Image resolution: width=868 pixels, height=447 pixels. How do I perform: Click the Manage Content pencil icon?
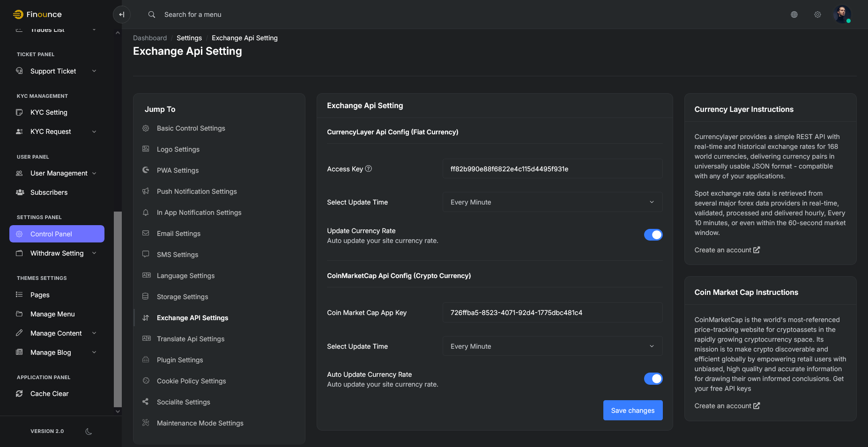tap(19, 333)
